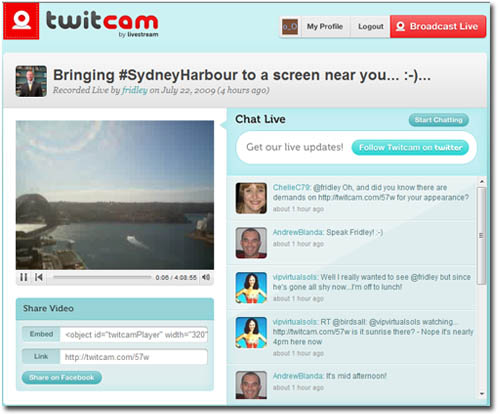Image resolution: width=500 pixels, height=414 pixels.
Task: Click the Start Chatting button
Action: 439,120
